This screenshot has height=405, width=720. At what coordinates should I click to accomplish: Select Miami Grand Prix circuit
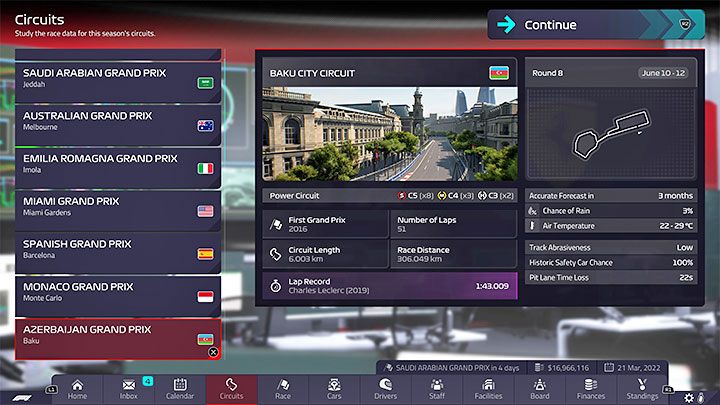pos(118,206)
